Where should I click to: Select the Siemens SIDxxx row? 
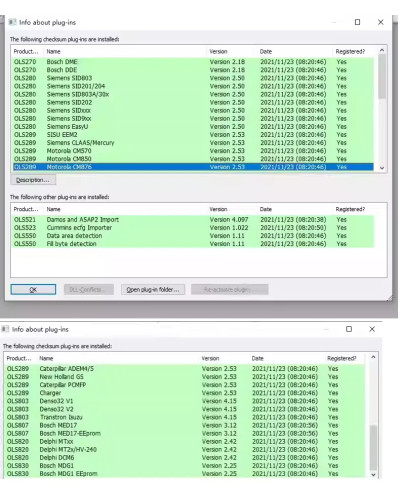(x=193, y=110)
